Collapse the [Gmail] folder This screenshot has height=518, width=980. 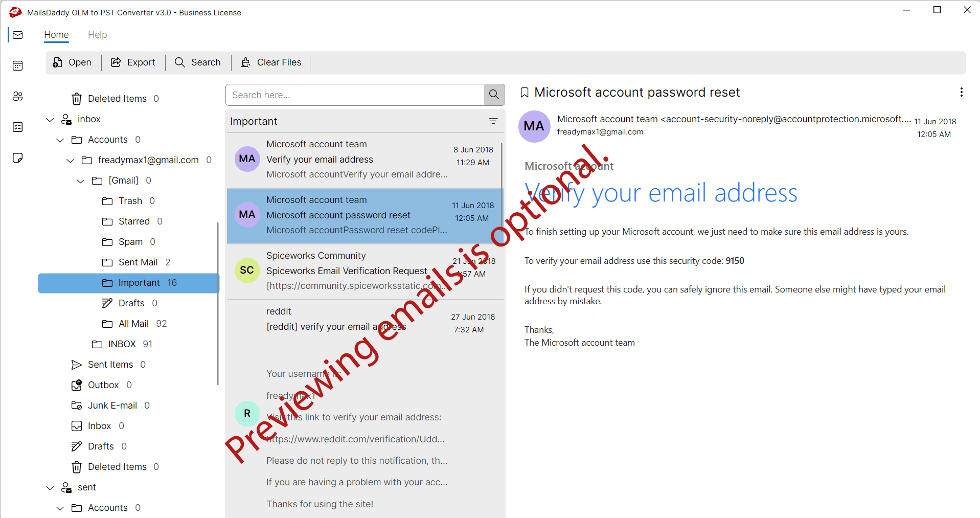pos(80,181)
